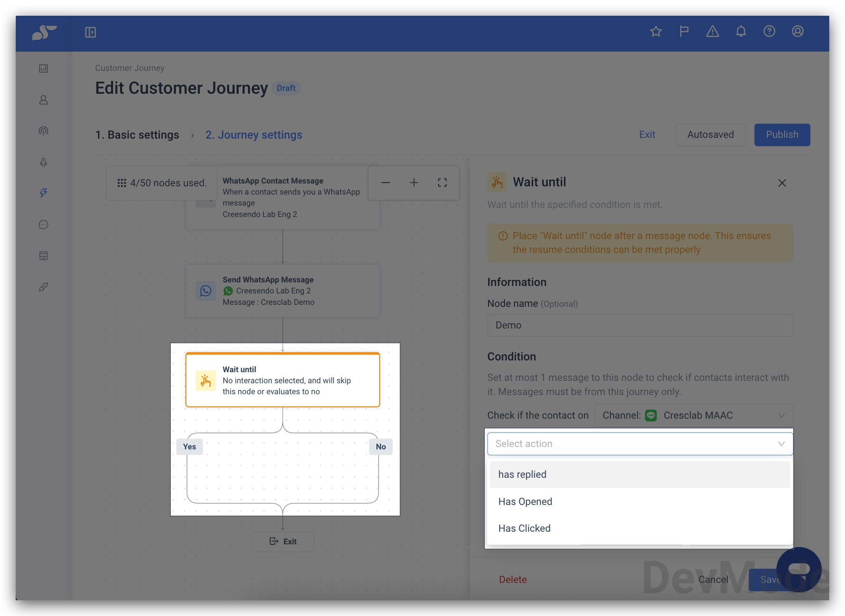Open the Select action dropdown

pyautogui.click(x=640, y=444)
